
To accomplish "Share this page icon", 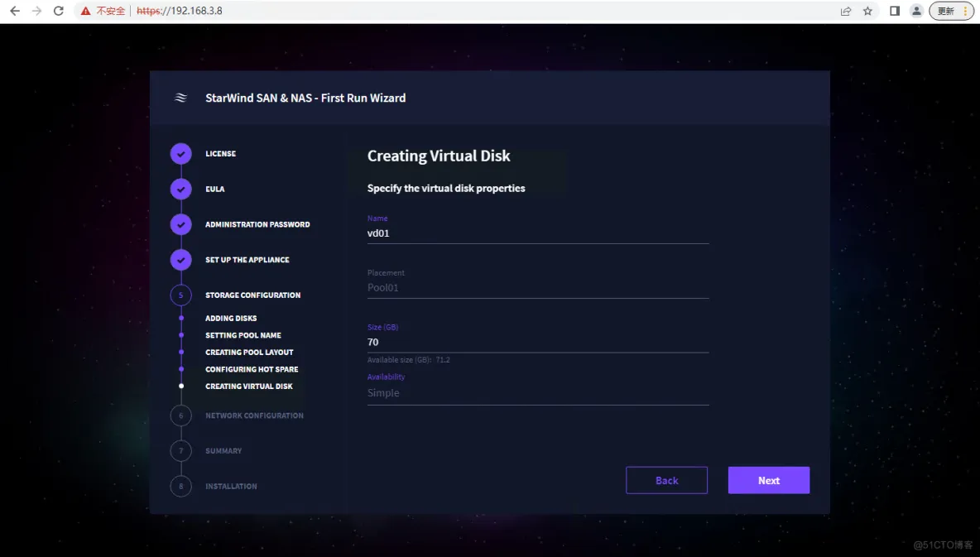I will [846, 11].
